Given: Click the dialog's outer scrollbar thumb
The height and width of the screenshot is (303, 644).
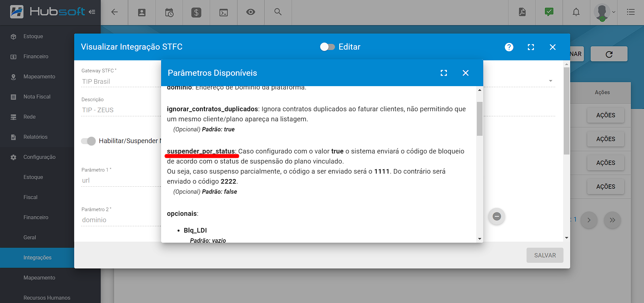Looking at the screenshot, I should pos(566,111).
